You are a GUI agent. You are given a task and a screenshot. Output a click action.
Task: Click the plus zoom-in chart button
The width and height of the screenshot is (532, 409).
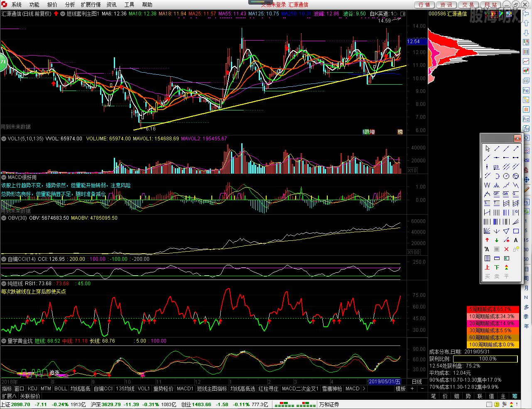pyautogui.click(x=412, y=389)
